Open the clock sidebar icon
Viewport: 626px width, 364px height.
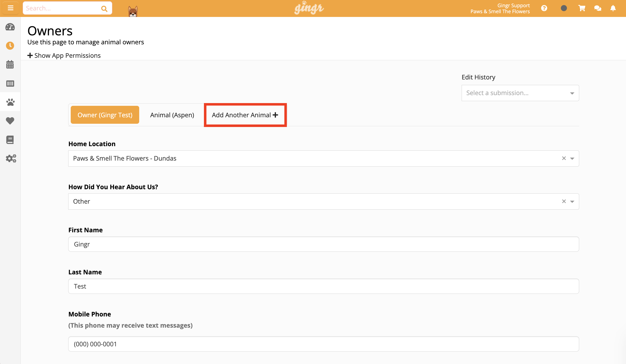10,46
